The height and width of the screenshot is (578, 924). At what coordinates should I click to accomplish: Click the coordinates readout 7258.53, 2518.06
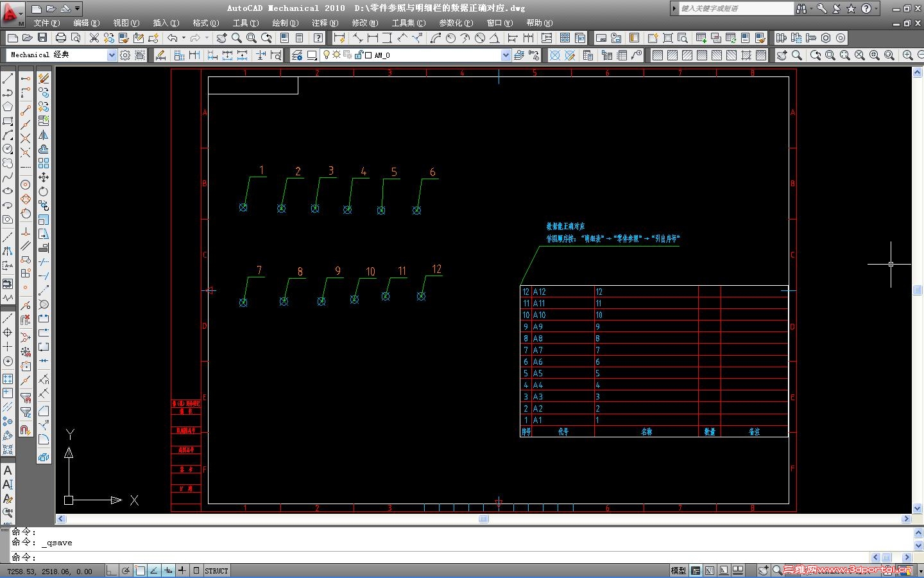point(50,571)
